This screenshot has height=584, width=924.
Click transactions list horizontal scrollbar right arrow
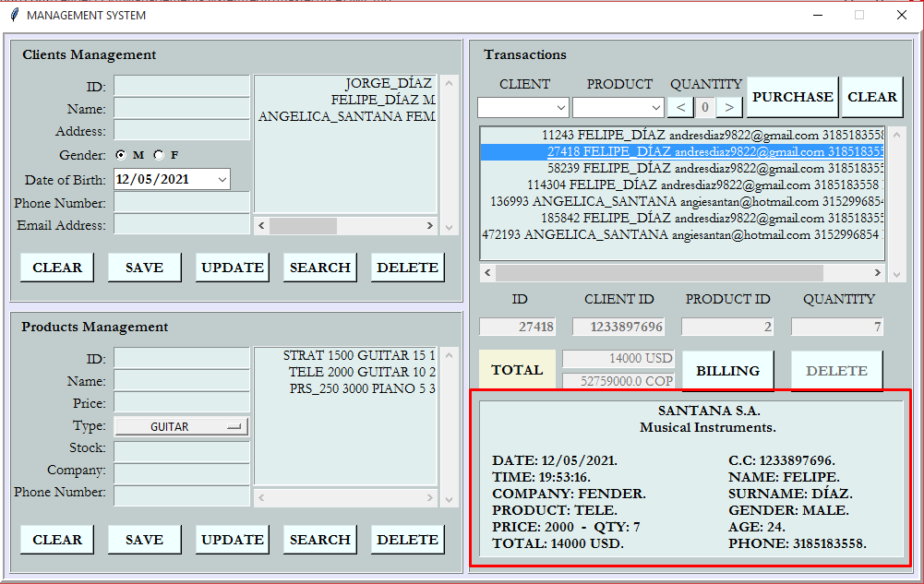pos(878,272)
